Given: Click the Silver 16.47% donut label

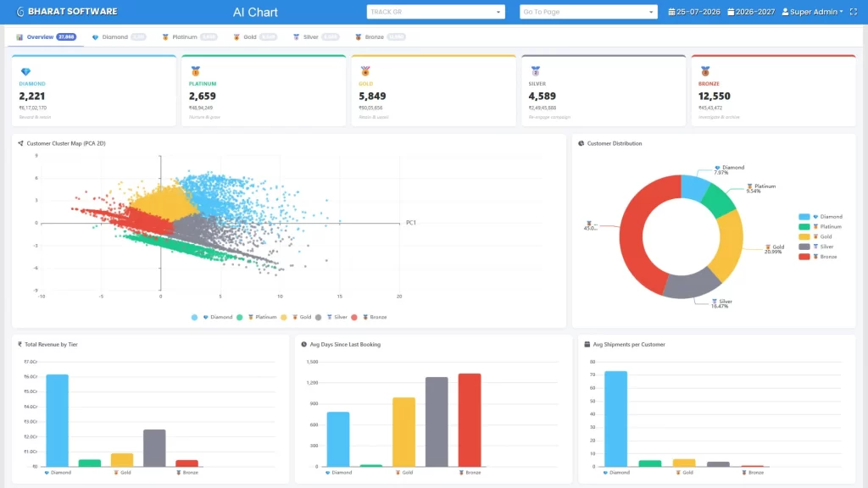Looking at the screenshot, I should [x=722, y=304].
